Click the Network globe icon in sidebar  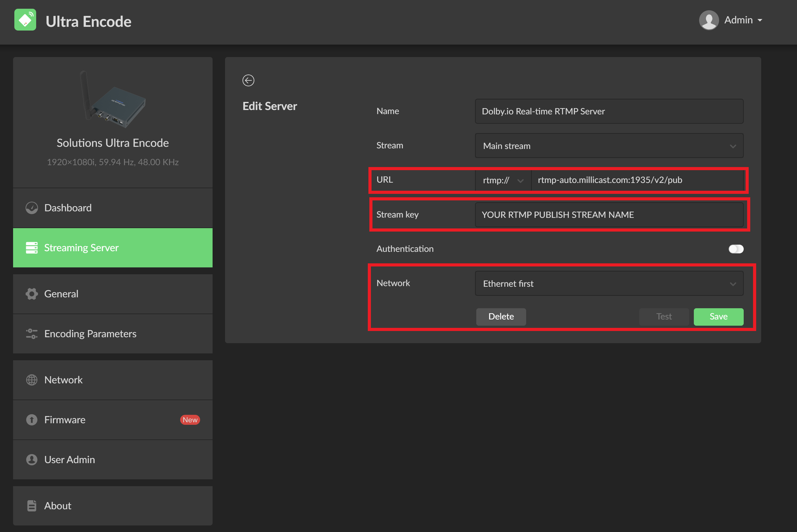click(x=32, y=380)
